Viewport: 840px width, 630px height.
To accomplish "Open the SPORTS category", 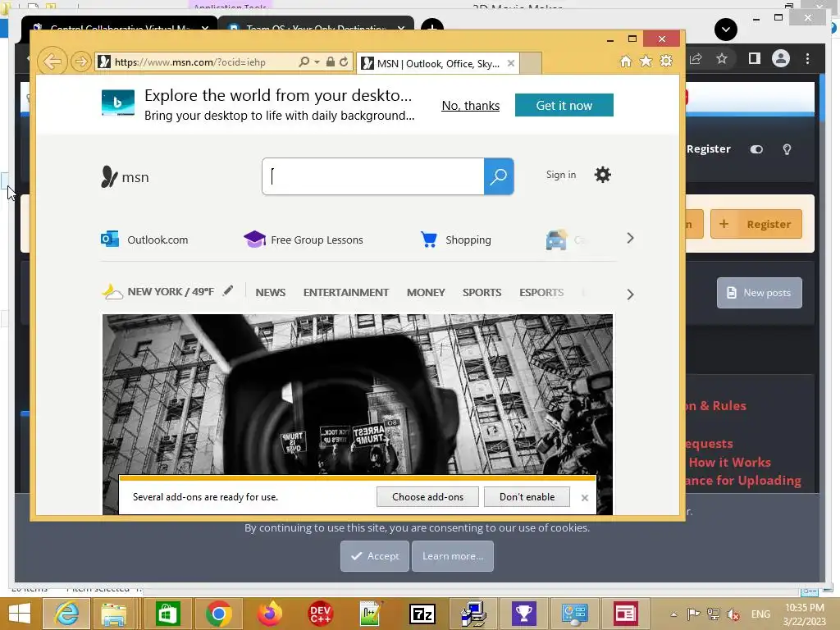I will [x=482, y=293].
